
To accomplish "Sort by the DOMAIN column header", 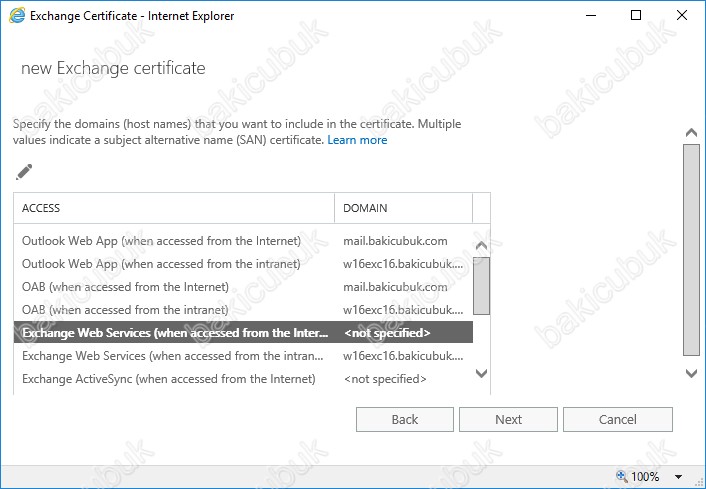I will click(x=403, y=208).
